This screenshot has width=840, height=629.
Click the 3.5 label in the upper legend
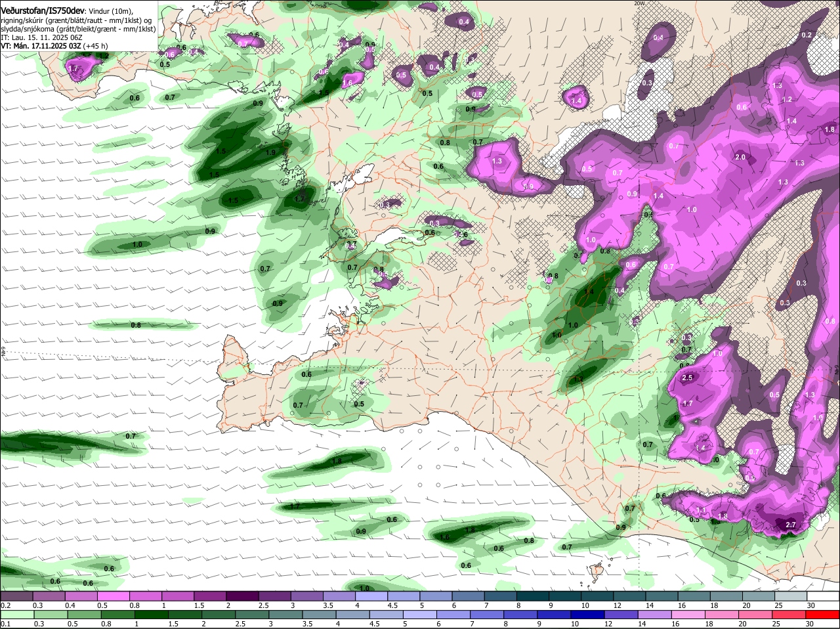328,605
